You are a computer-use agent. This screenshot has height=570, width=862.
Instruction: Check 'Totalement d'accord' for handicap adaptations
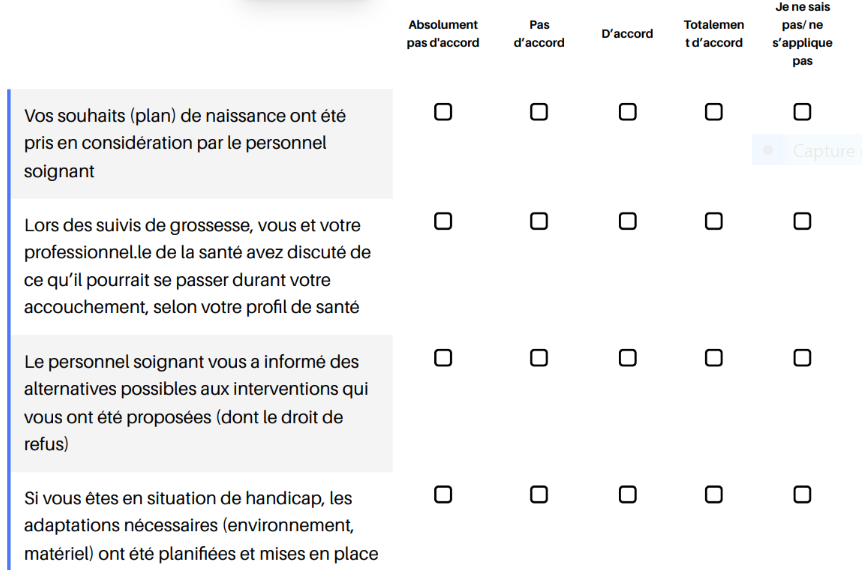[x=713, y=494]
